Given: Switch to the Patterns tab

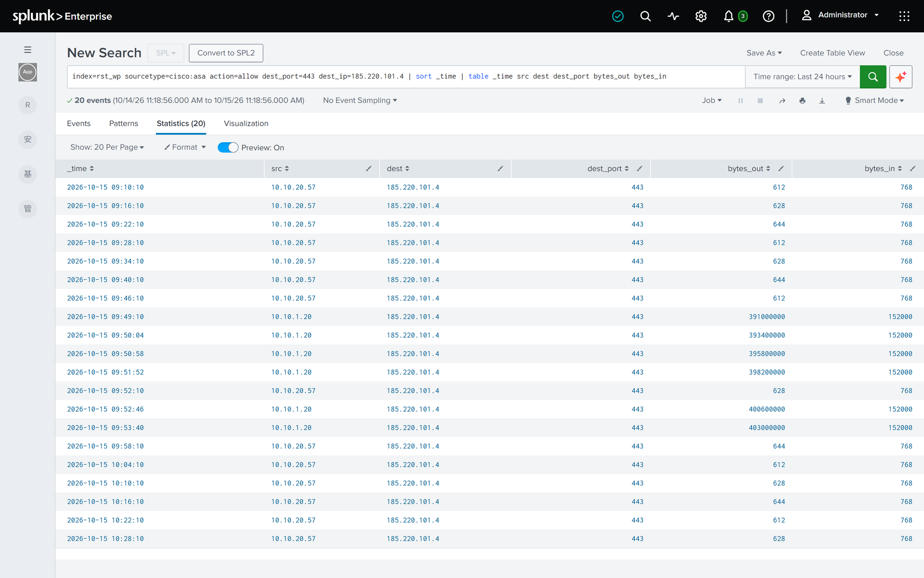Looking at the screenshot, I should pos(123,123).
